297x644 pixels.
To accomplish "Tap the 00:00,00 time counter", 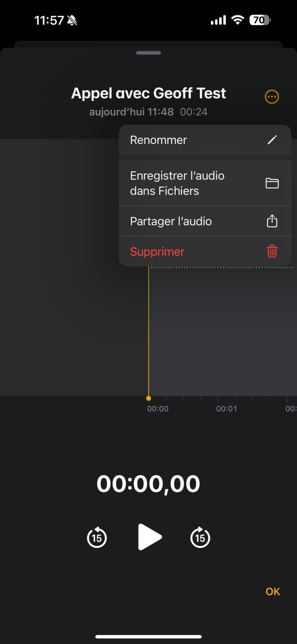I will pos(148,484).
